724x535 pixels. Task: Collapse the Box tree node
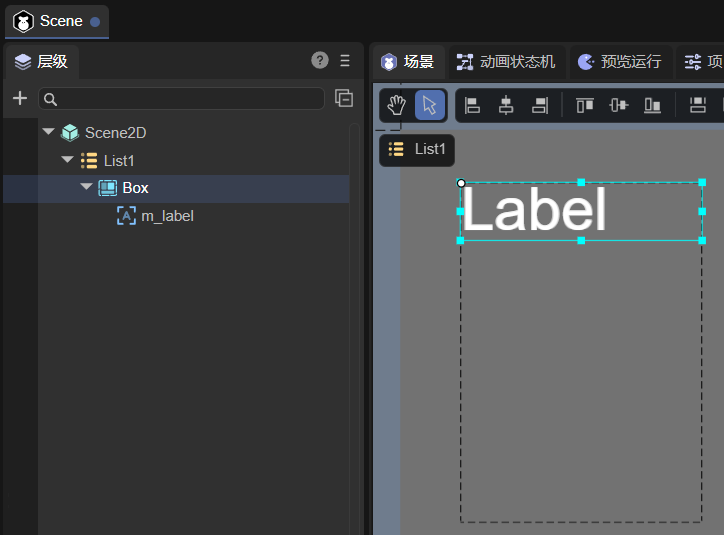click(x=86, y=187)
